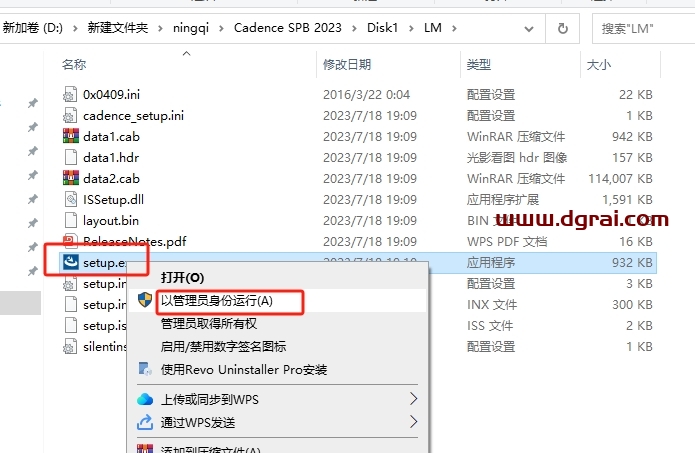Expand chevron after 新加卷 (D:) breadcrumb
This screenshot has height=453, width=695.
tap(75, 28)
